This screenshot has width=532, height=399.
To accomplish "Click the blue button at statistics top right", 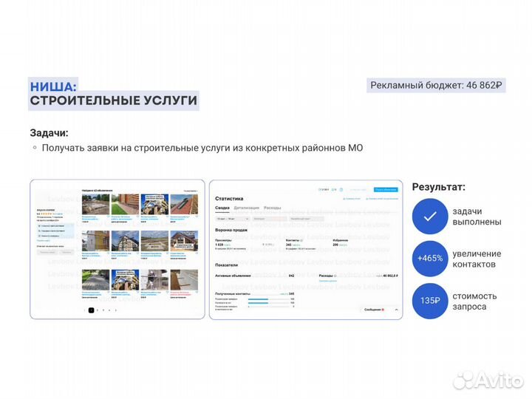I will click(386, 190).
